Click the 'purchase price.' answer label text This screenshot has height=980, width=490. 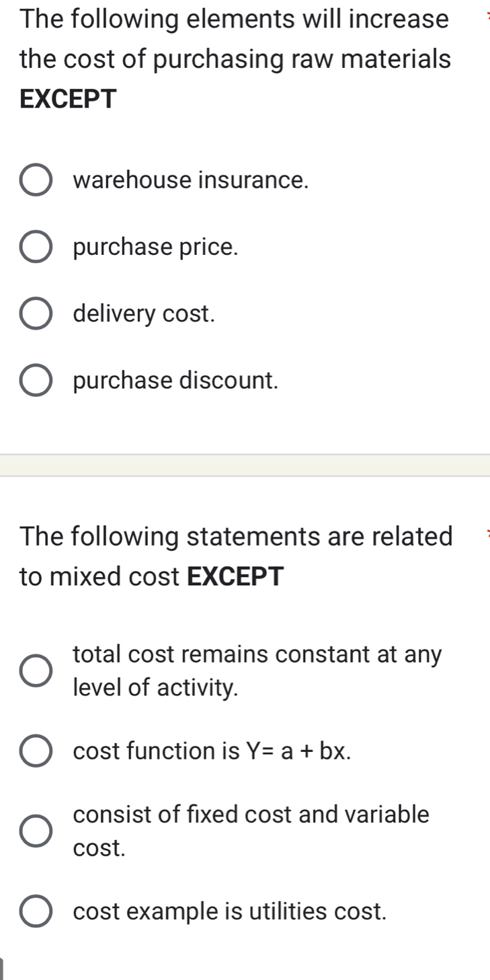pyautogui.click(x=156, y=247)
